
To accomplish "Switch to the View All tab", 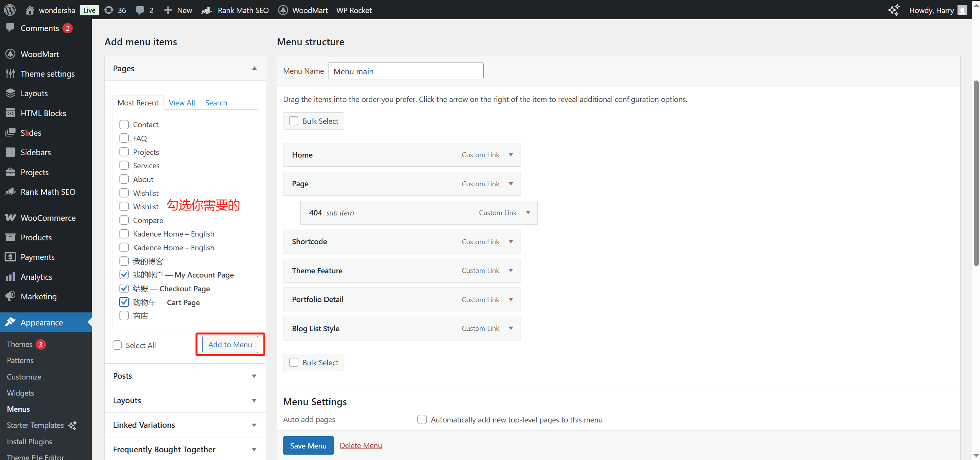I will (182, 103).
